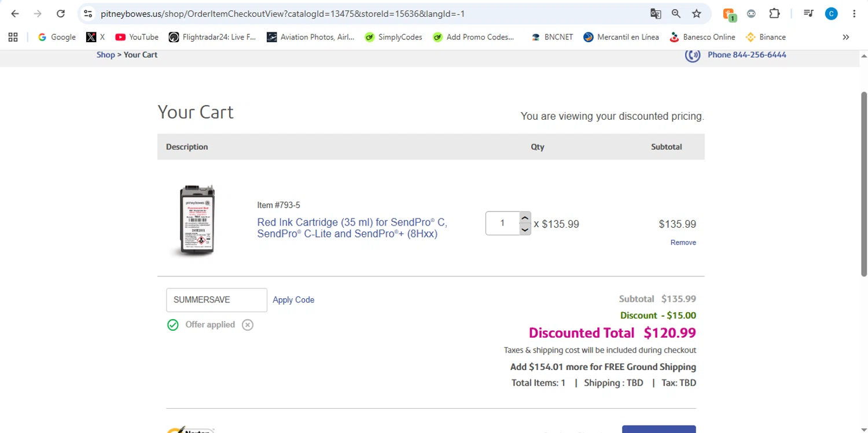Open the Google bookmark

pos(57,37)
